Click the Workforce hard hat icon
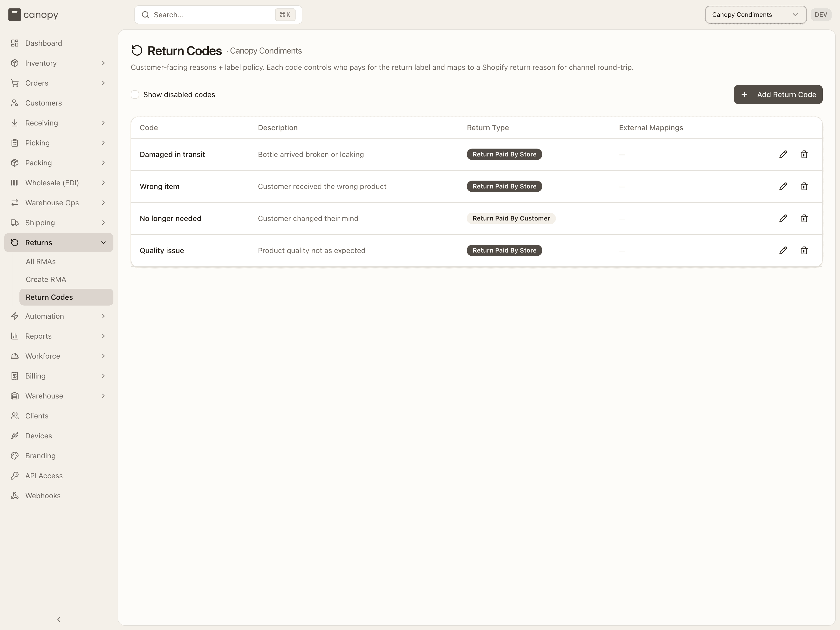The height and width of the screenshot is (630, 840). pos(15,356)
